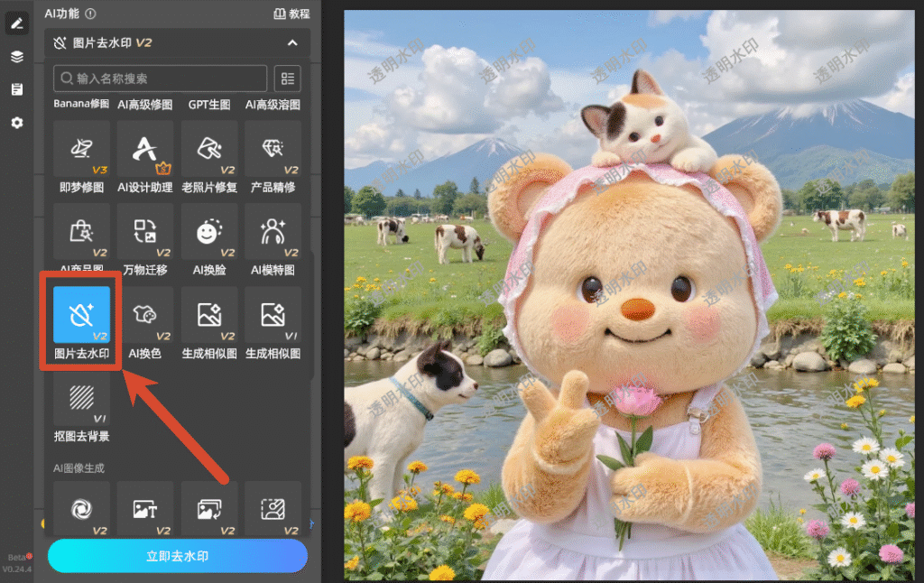Select the 图片去水印 tool icon
The height and width of the screenshot is (583, 924).
tap(81, 315)
